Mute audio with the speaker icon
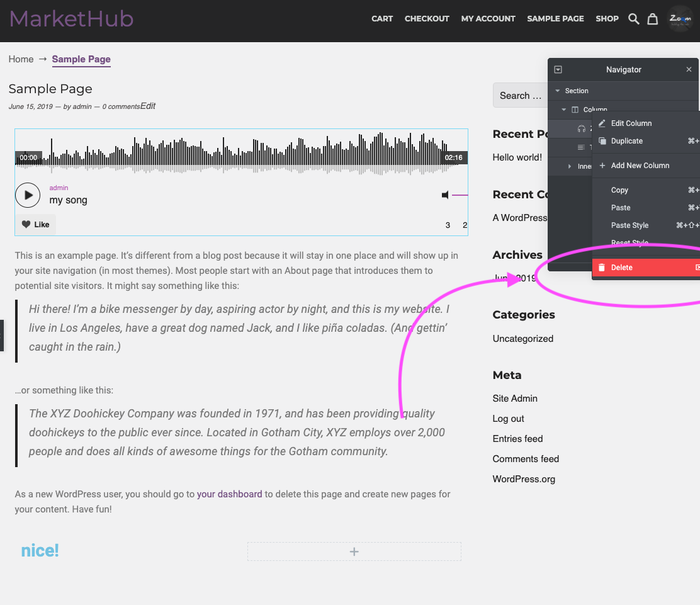Viewport: 700px width, 605px height. pyautogui.click(x=445, y=195)
